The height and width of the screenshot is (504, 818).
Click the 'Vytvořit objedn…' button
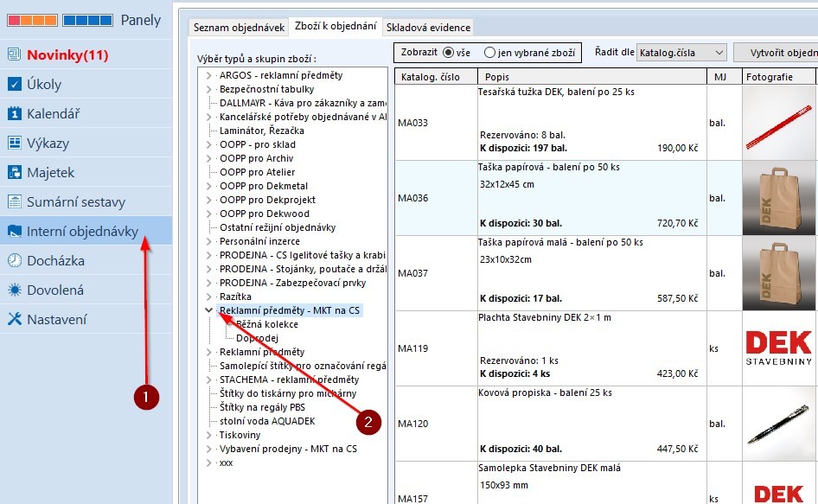(x=776, y=53)
